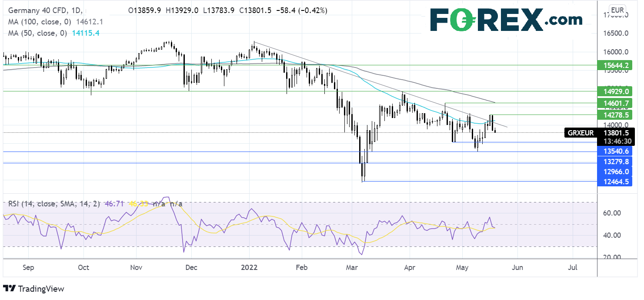Click the GRXEUR symbol price tag
Viewport: 644px width, 300px height.
pos(580,133)
